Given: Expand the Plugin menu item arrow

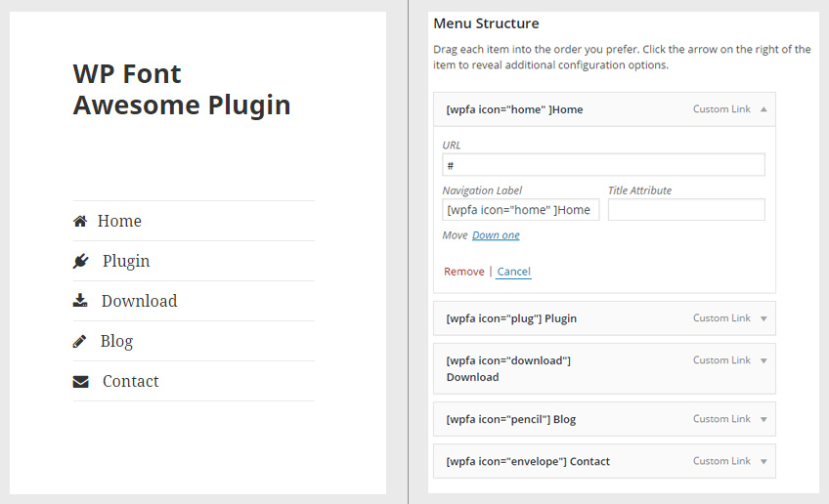Looking at the screenshot, I should tap(764, 318).
